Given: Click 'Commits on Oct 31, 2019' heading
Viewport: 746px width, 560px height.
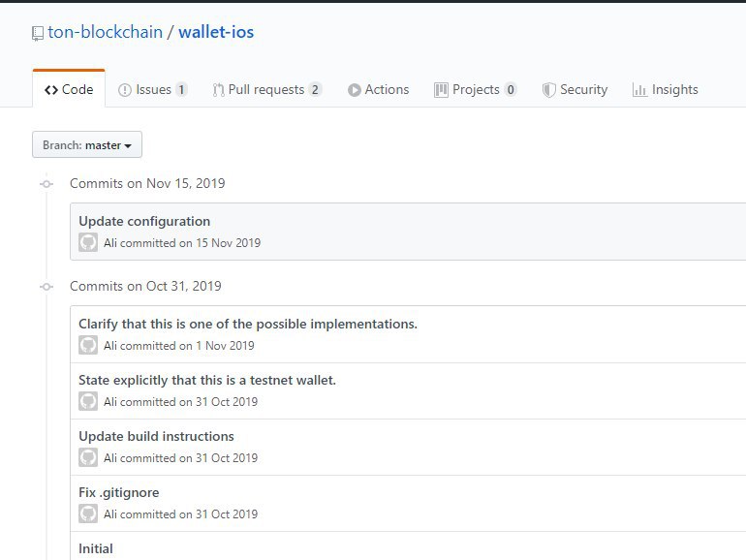Looking at the screenshot, I should point(145,286).
